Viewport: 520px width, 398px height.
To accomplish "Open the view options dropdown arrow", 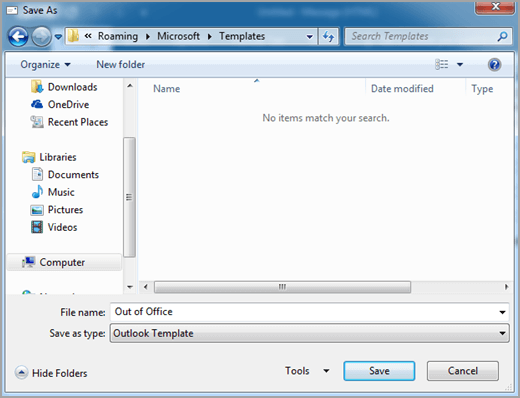I will 460,64.
